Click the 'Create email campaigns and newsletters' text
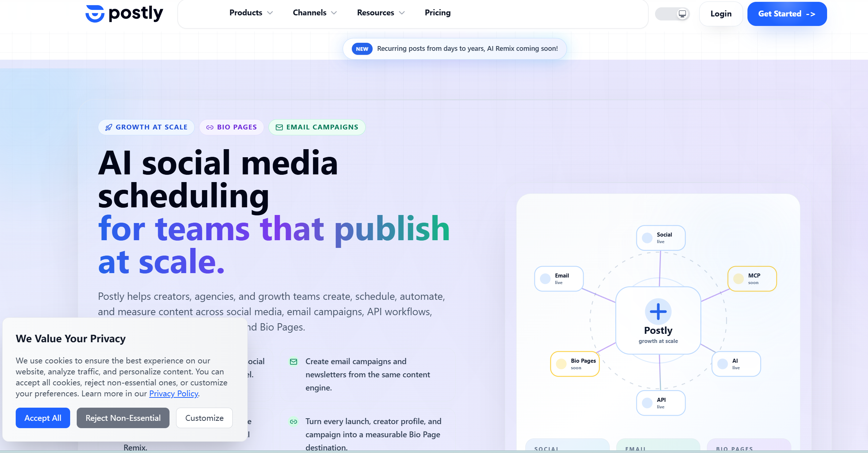This screenshot has width=868, height=453. (368, 375)
